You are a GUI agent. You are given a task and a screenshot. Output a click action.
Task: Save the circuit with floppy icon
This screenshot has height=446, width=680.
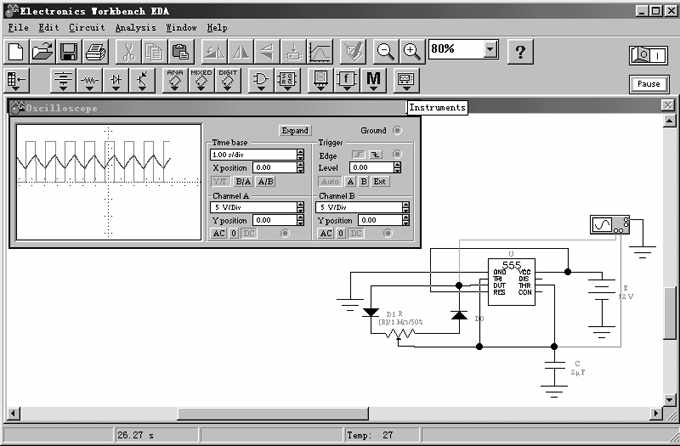[x=69, y=52]
